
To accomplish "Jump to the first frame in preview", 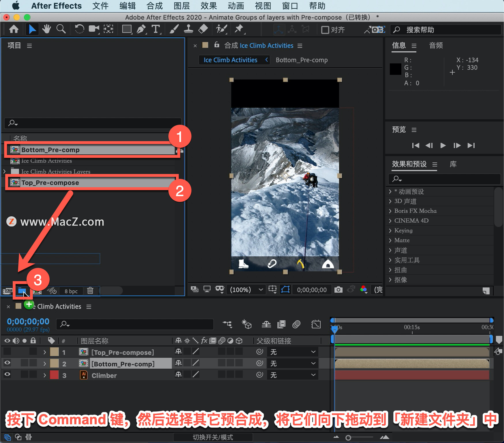I will pyautogui.click(x=415, y=145).
